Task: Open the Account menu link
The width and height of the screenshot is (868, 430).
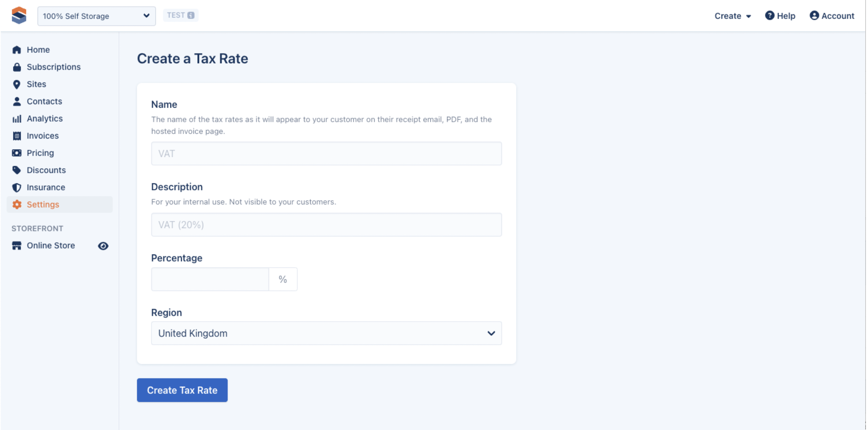Action: (x=832, y=16)
